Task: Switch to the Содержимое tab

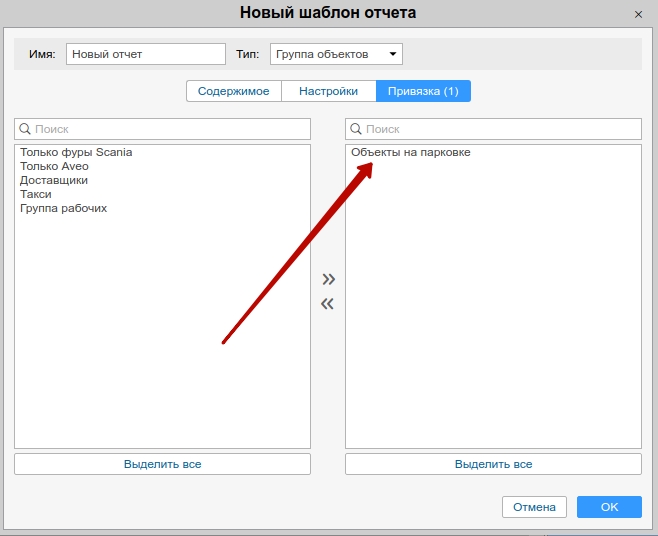Action: pos(233,91)
